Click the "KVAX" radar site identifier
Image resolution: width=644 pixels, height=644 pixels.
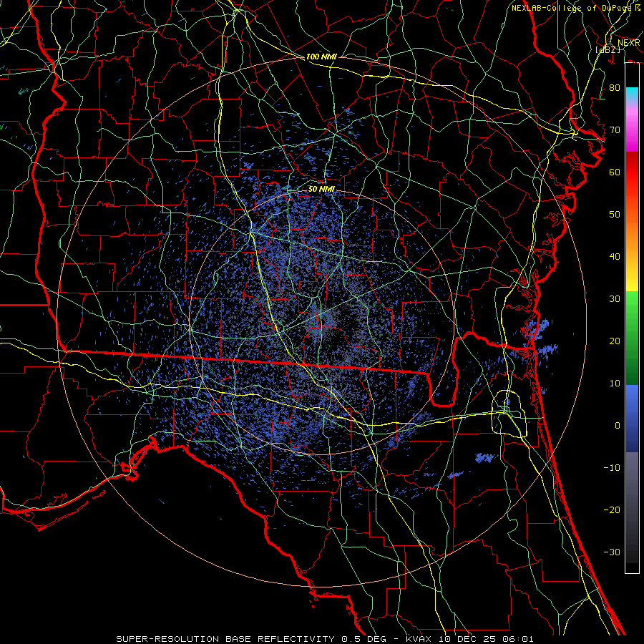[x=419, y=639]
